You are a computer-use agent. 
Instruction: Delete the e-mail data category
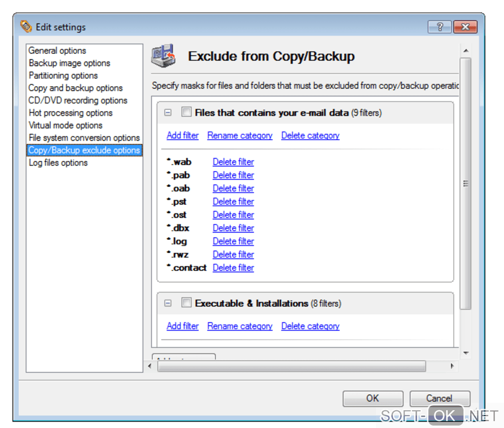(x=310, y=135)
